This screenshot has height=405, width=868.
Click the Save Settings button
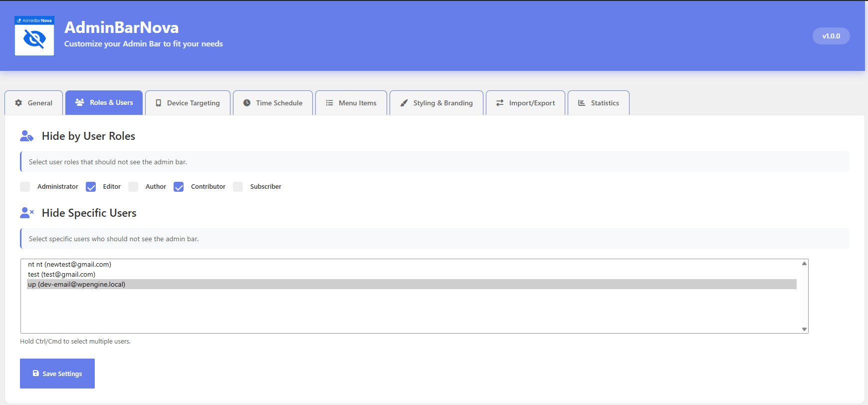(x=57, y=374)
